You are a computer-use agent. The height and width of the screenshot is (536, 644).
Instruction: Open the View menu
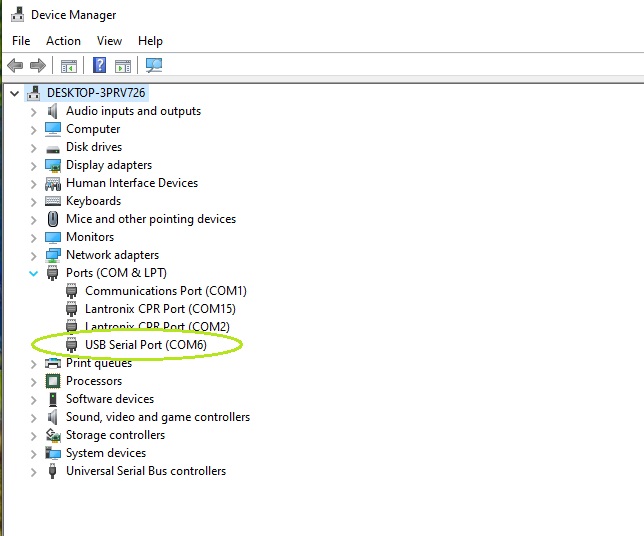109,41
